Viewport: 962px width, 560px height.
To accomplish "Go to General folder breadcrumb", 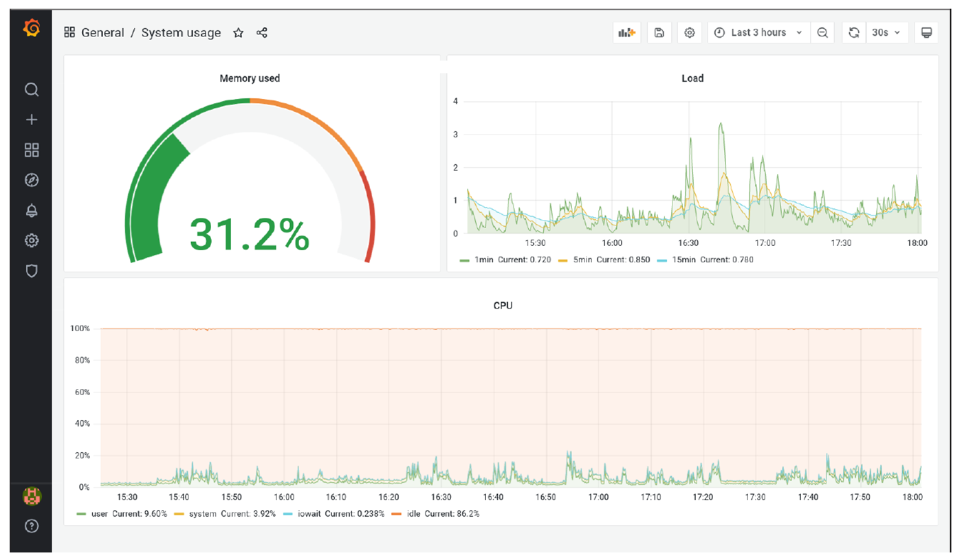I will click(102, 32).
